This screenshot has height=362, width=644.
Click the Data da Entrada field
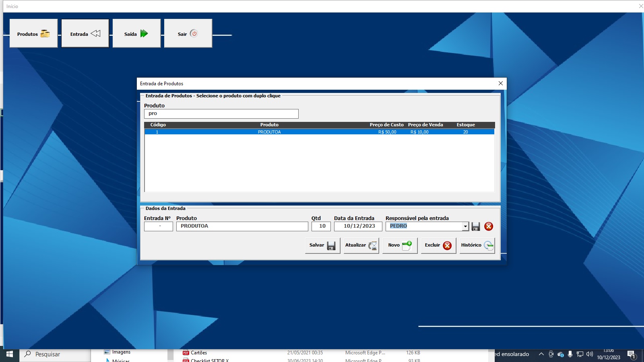click(358, 226)
